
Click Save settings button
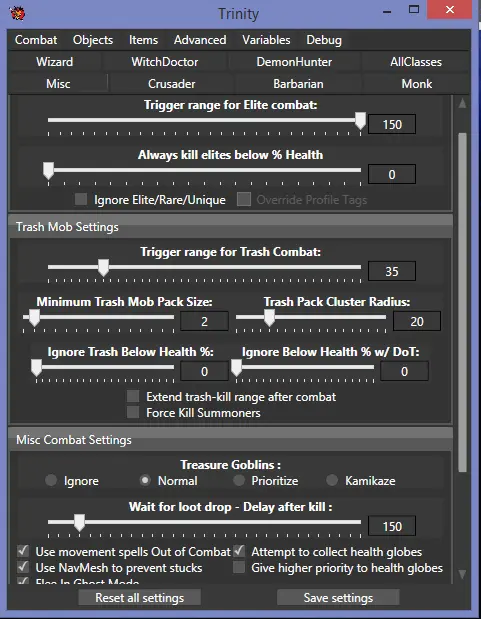(x=338, y=598)
